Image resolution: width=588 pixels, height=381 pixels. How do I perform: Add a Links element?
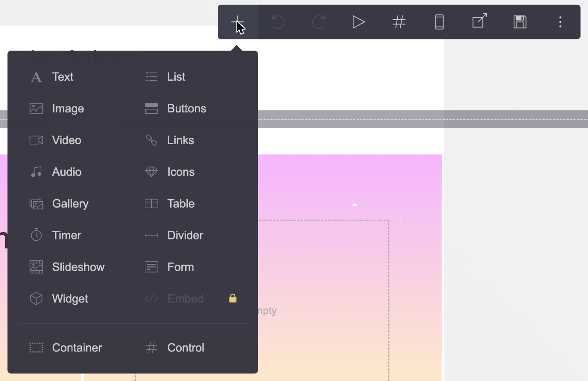pos(181,140)
